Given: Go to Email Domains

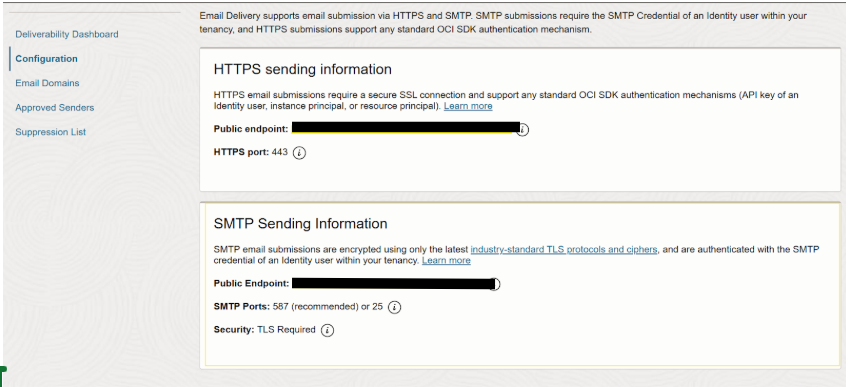Looking at the screenshot, I should click(47, 83).
